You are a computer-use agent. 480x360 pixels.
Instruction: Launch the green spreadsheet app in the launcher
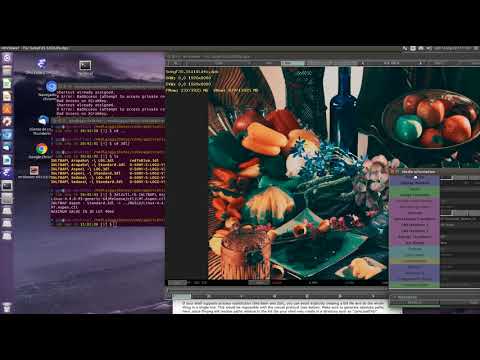(7, 83)
